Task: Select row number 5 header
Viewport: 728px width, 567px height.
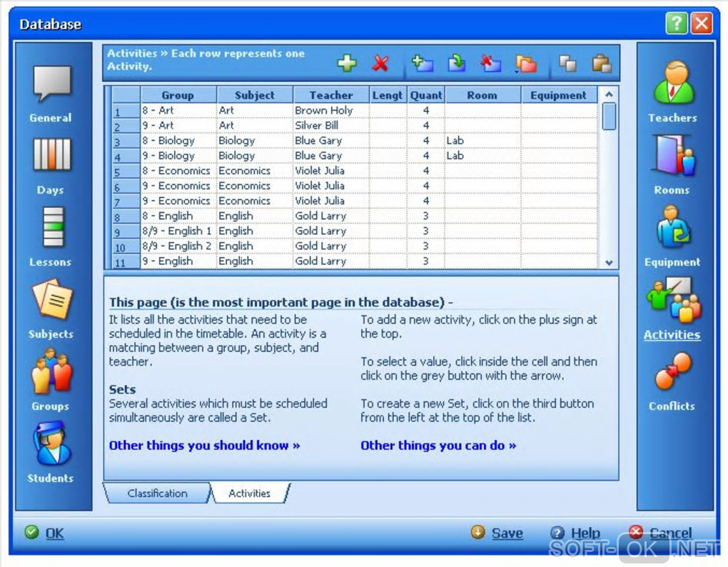Action: click(126, 171)
